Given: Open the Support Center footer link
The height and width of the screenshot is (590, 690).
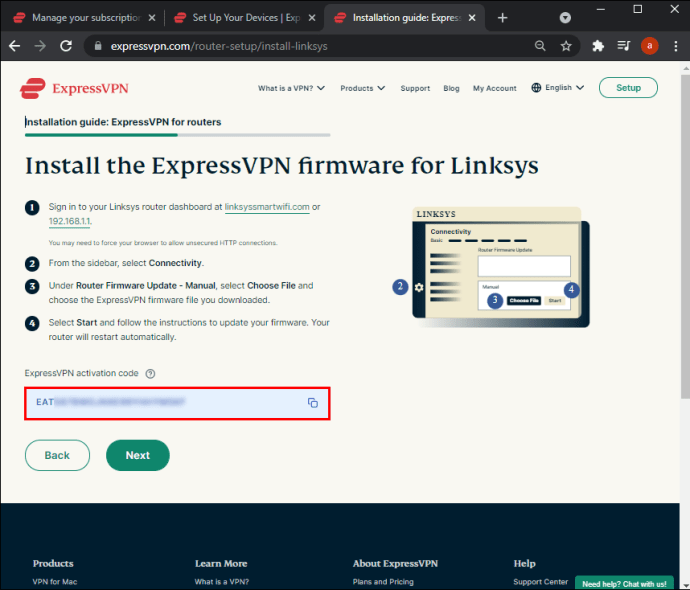Looking at the screenshot, I should coord(540,582).
